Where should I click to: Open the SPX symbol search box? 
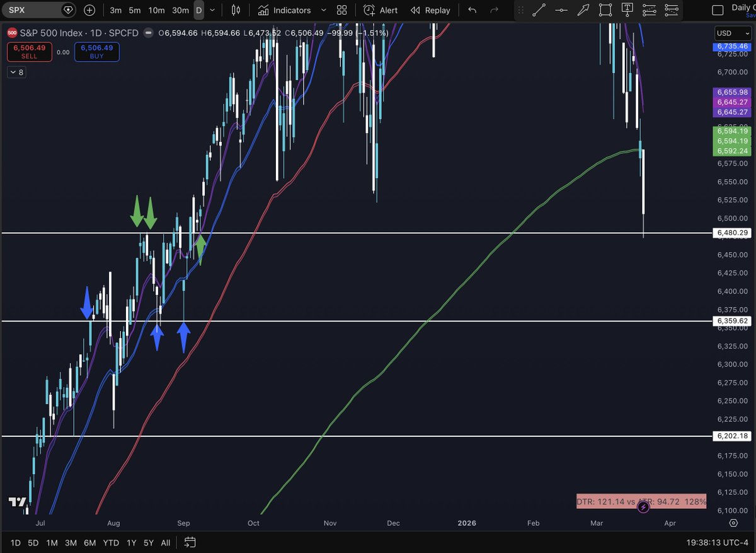point(39,10)
